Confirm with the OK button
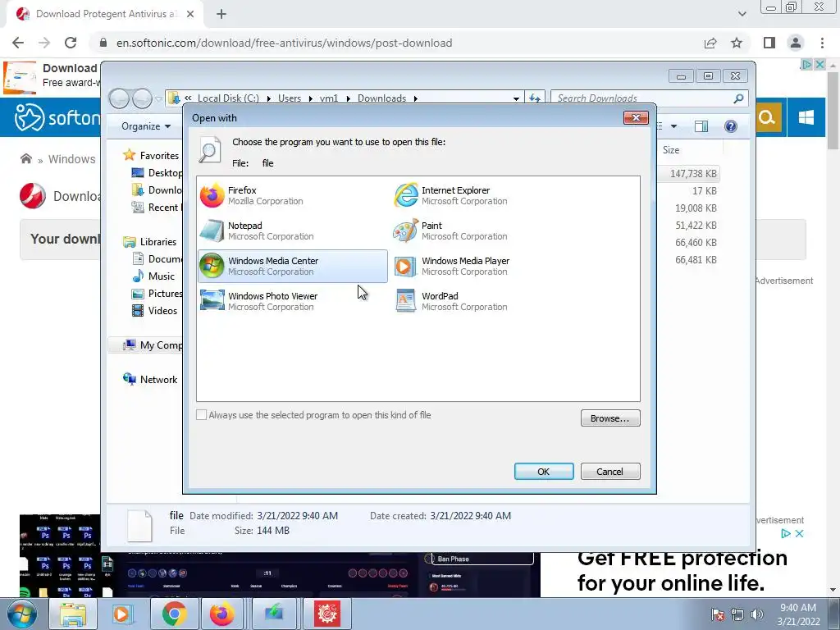Image resolution: width=840 pixels, height=630 pixels. pyautogui.click(x=544, y=472)
